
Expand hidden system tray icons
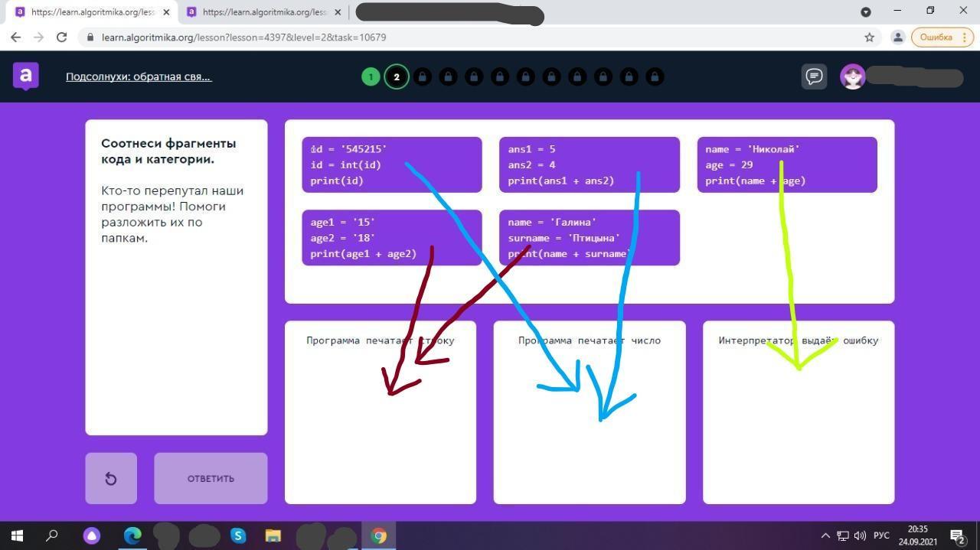[825, 535]
